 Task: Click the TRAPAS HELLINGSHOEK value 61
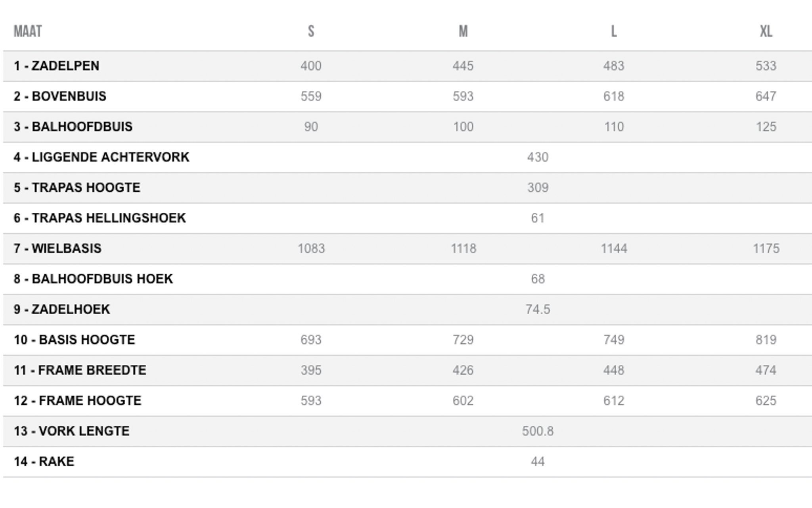pos(538,218)
